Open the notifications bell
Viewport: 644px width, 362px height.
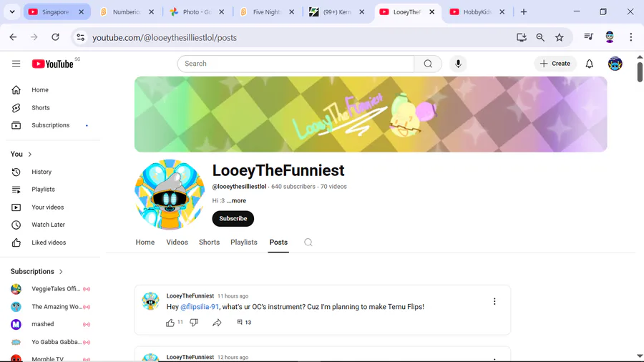click(590, 64)
